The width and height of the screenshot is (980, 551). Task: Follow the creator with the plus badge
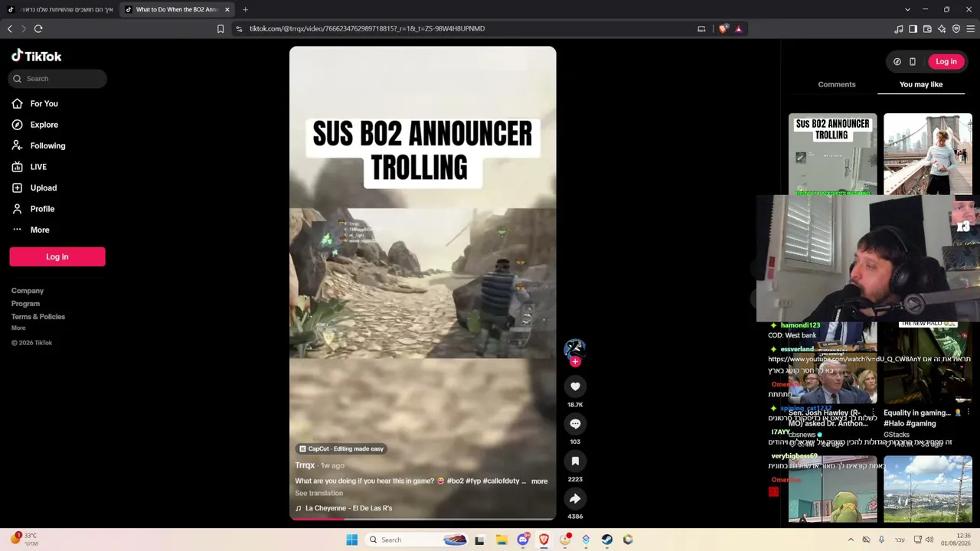point(575,362)
